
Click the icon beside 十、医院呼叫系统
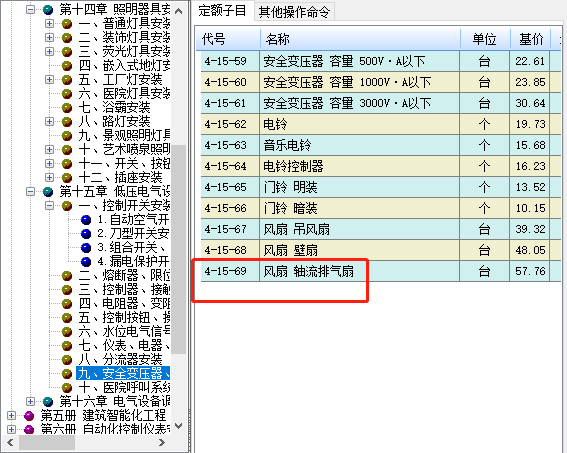[x=67, y=388]
